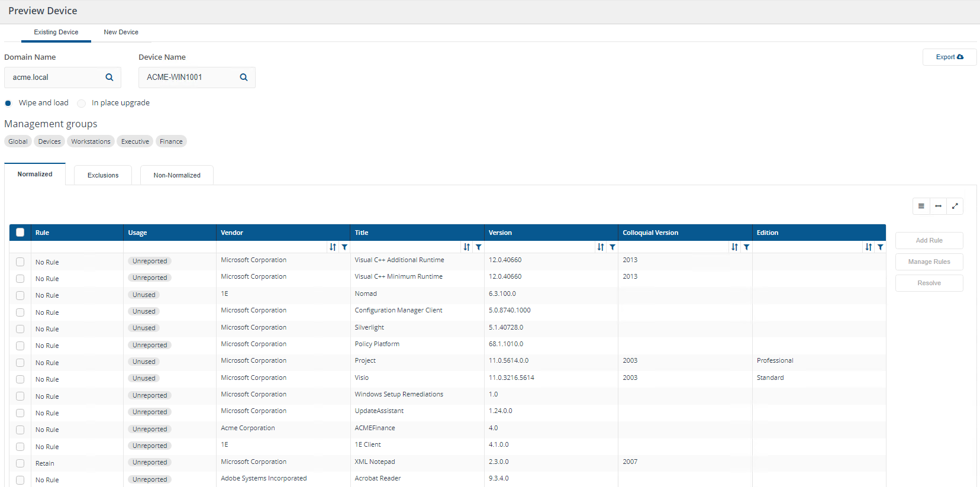Image resolution: width=980 pixels, height=487 pixels.
Task: Expand the grid to full screen
Action: tap(955, 206)
